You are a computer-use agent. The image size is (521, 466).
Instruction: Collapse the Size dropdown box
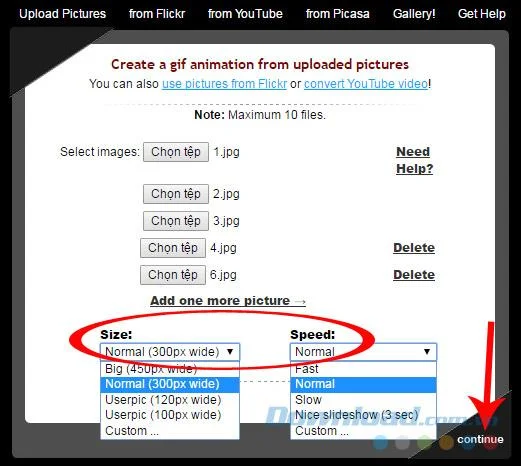click(x=170, y=352)
